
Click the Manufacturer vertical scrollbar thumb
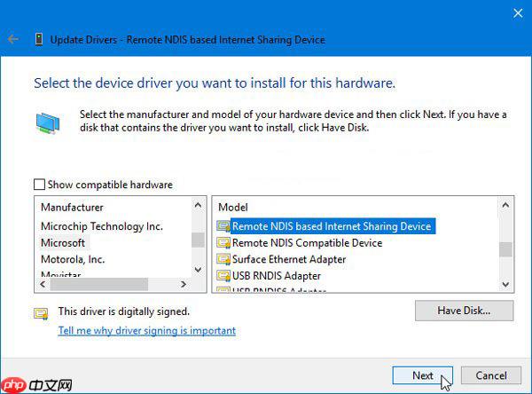[x=198, y=240]
